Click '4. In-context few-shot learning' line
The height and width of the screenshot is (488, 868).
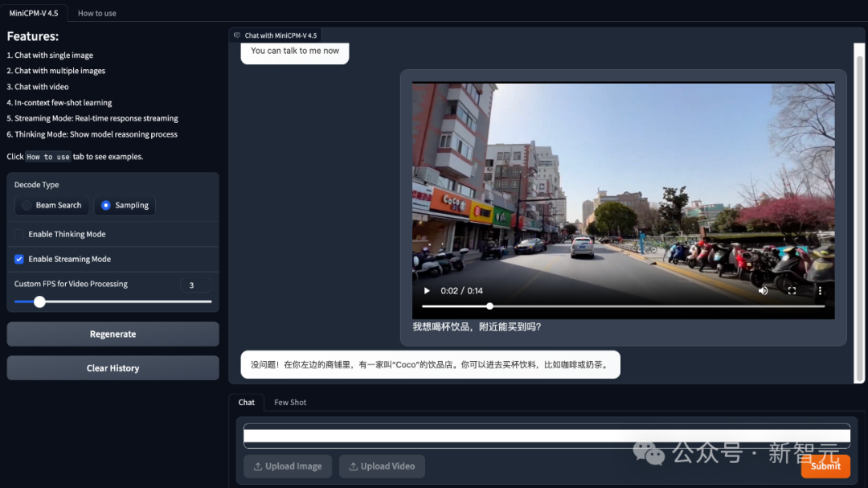(x=59, y=102)
